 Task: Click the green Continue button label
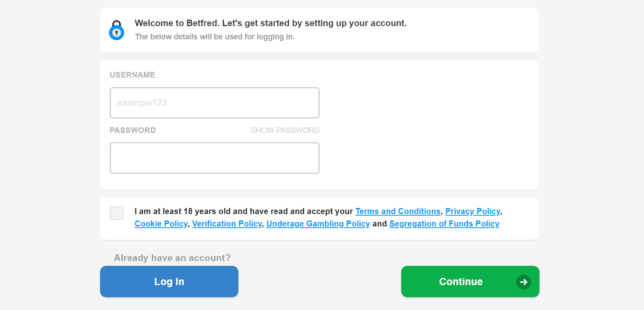coord(461,281)
